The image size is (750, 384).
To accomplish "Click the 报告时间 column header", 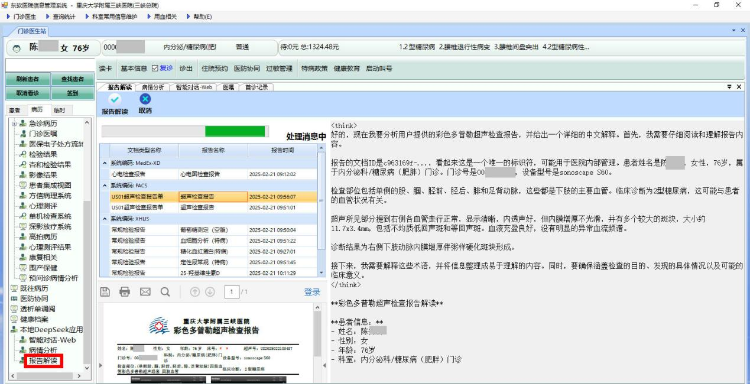I will pos(282,150).
